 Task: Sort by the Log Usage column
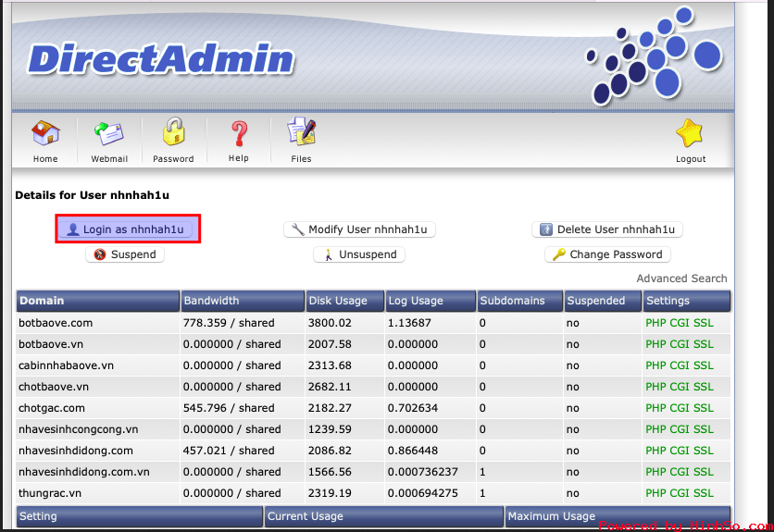[x=431, y=301]
